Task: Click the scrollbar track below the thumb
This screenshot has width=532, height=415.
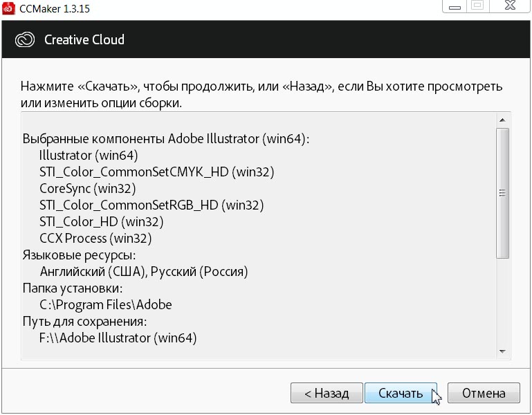Action: click(503, 301)
